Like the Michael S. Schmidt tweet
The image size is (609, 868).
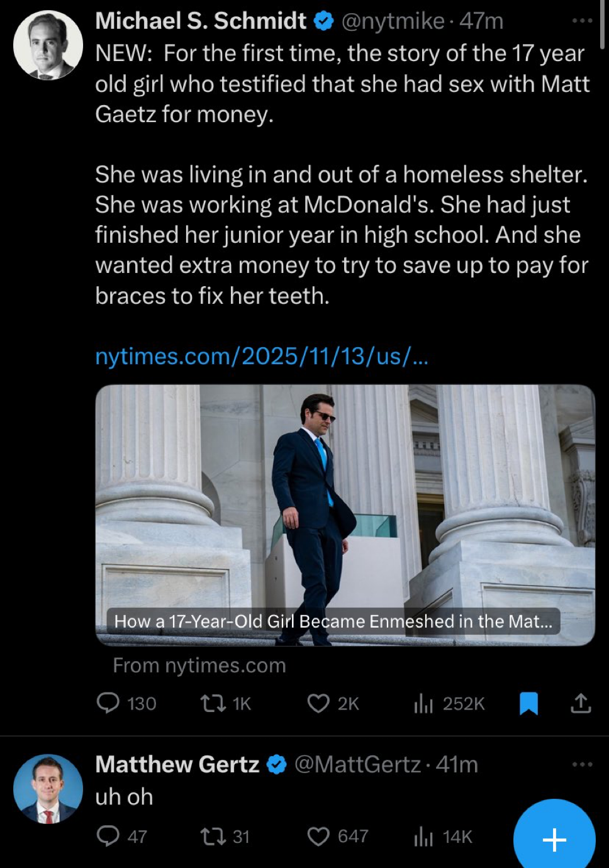318,703
